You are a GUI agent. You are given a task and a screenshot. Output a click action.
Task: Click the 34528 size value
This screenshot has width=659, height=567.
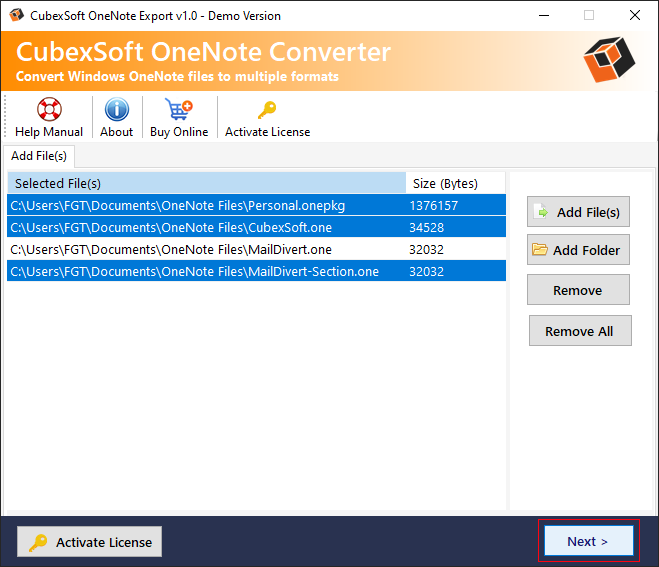point(426,227)
